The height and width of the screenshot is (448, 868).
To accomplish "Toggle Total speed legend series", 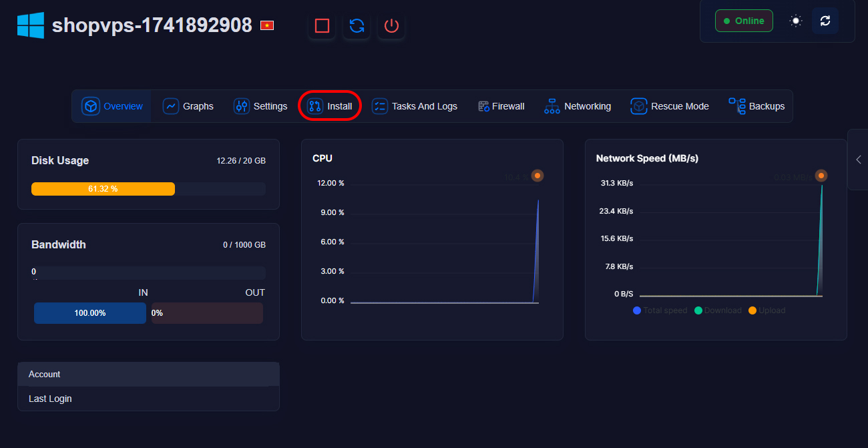I will point(660,310).
